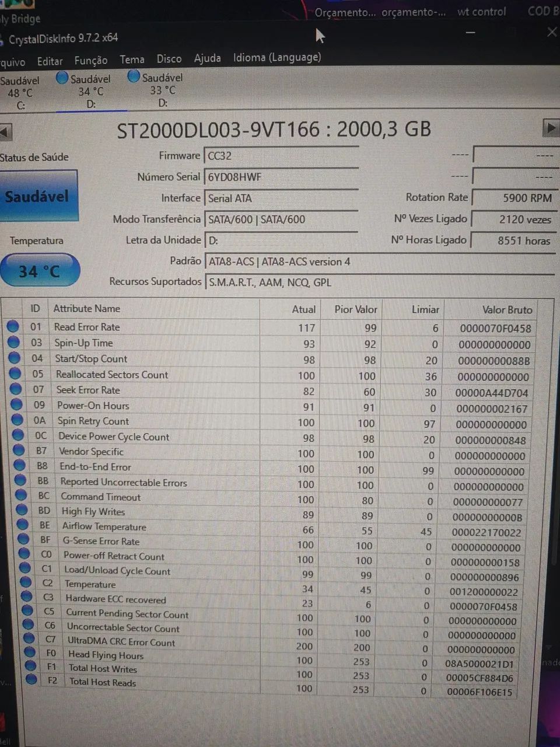
Task: Click the 8551 horas field
Action: coord(513,240)
